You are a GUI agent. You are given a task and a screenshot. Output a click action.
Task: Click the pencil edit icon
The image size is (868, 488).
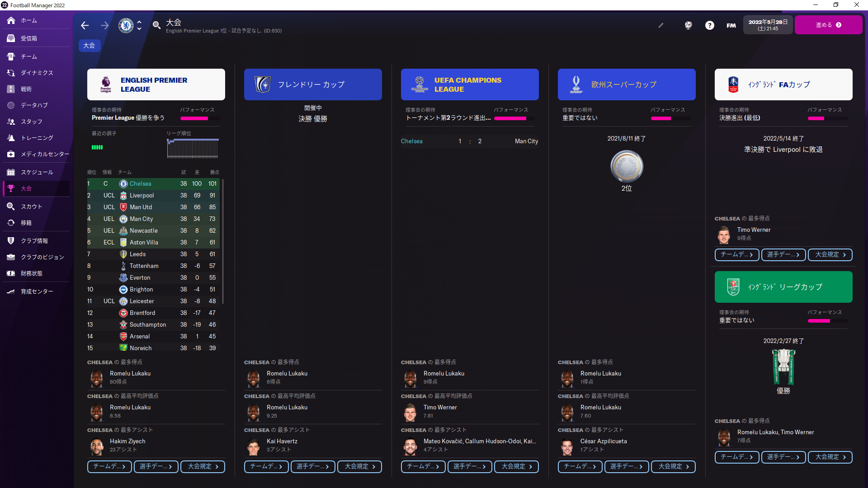coord(661,25)
